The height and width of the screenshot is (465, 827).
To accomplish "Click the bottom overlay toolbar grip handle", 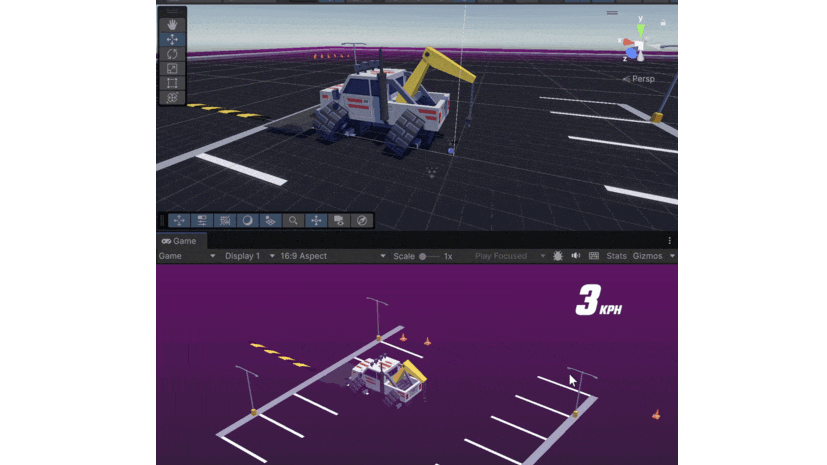I will coord(162,220).
